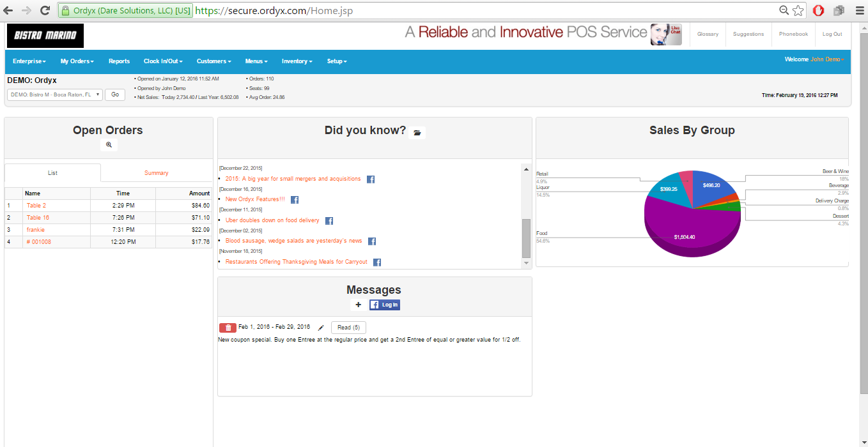868x447 pixels.
Task: Share the Uber delivery article on Facebook
Action: [x=329, y=221]
